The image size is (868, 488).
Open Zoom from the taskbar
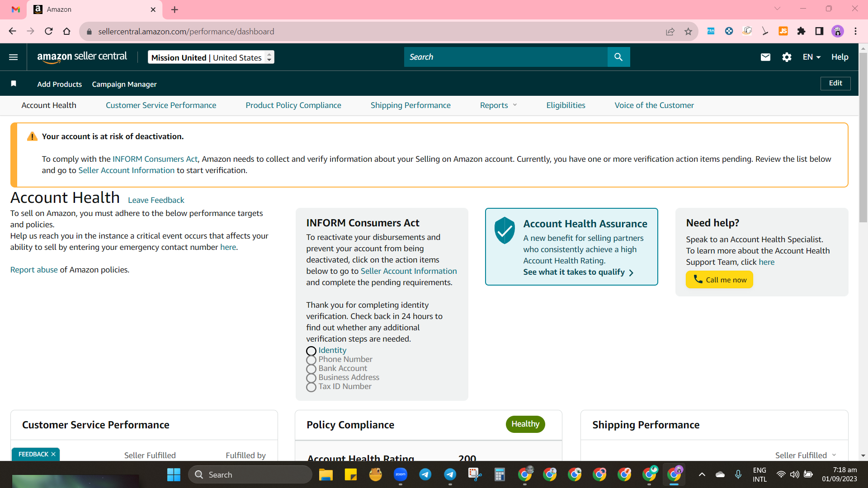point(401,474)
